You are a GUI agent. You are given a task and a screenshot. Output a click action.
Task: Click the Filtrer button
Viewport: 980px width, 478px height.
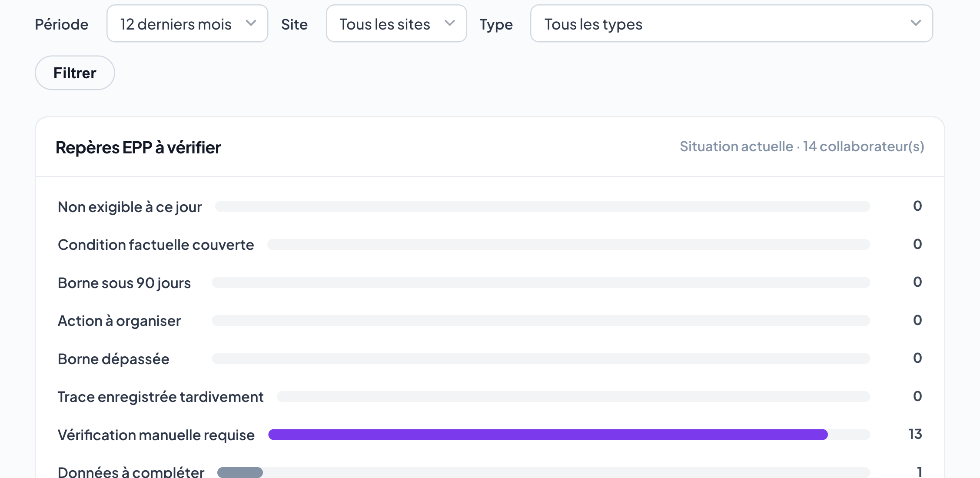point(75,73)
